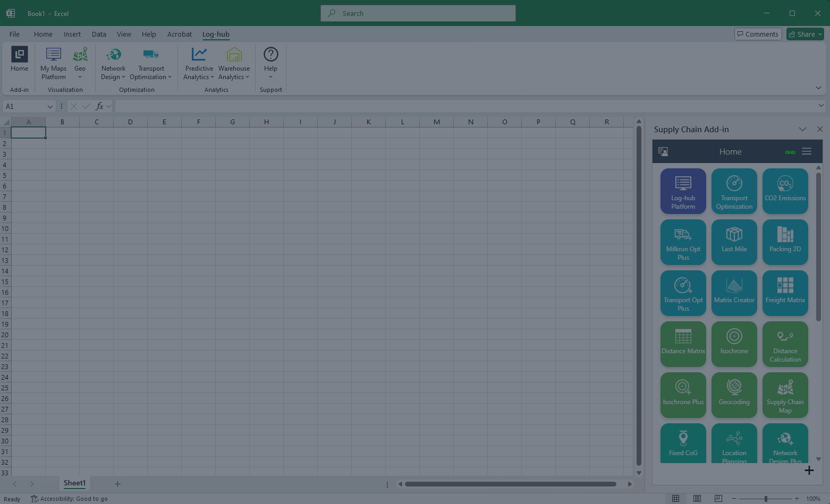Image resolution: width=830 pixels, height=504 pixels.
Task: Switch to the Data tab
Action: click(x=99, y=34)
